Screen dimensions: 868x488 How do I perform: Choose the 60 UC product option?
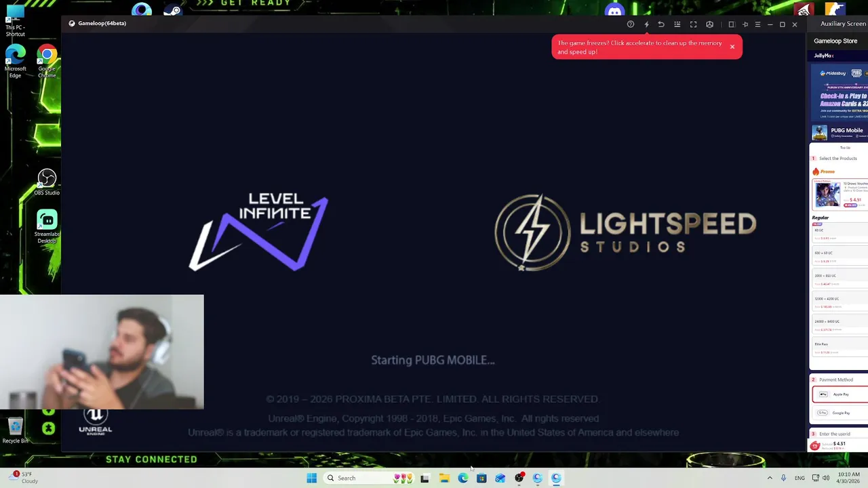pos(840,232)
